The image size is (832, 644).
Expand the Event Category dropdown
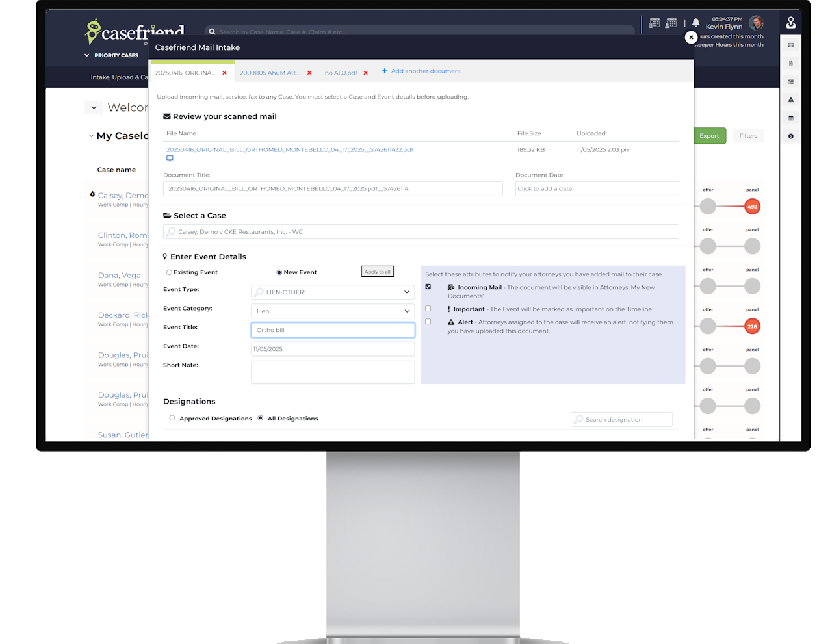333,311
